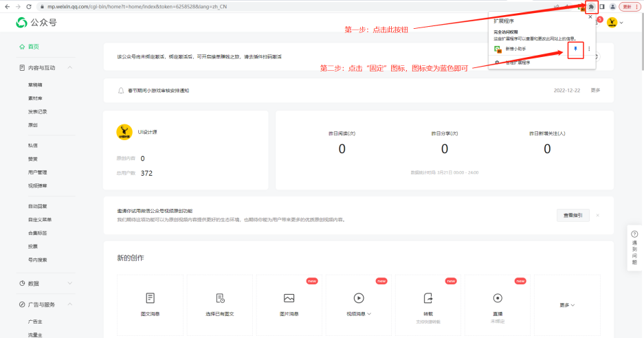Collapse the 内容与互动 section
This screenshot has width=644, height=338.
click(70, 67)
